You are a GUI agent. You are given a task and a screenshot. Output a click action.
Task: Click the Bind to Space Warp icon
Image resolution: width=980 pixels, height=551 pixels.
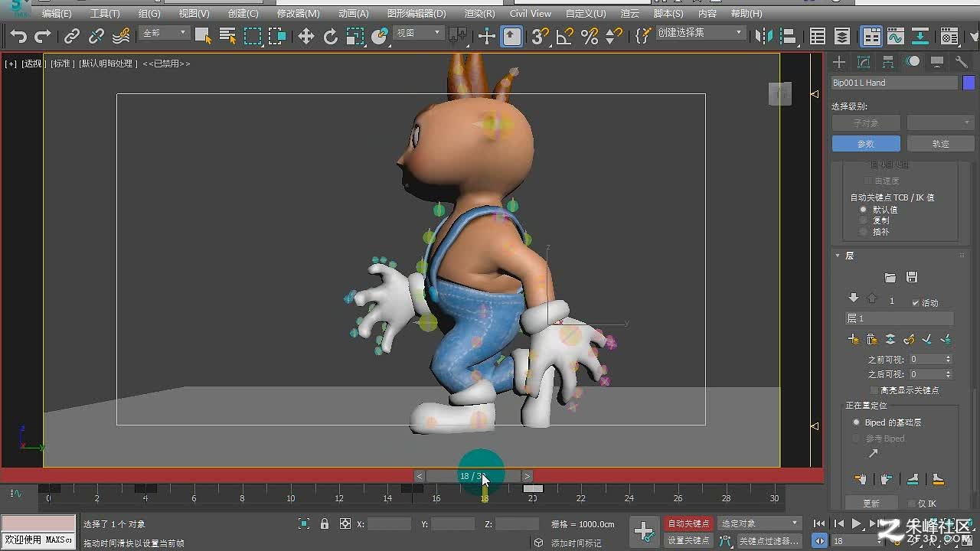(x=121, y=36)
